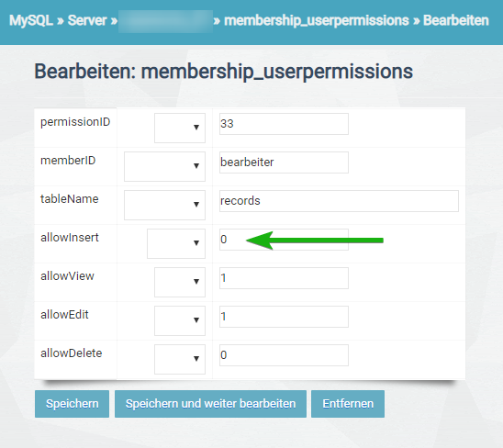Click the Entfernen button
The width and height of the screenshot is (503, 448).
point(348,404)
